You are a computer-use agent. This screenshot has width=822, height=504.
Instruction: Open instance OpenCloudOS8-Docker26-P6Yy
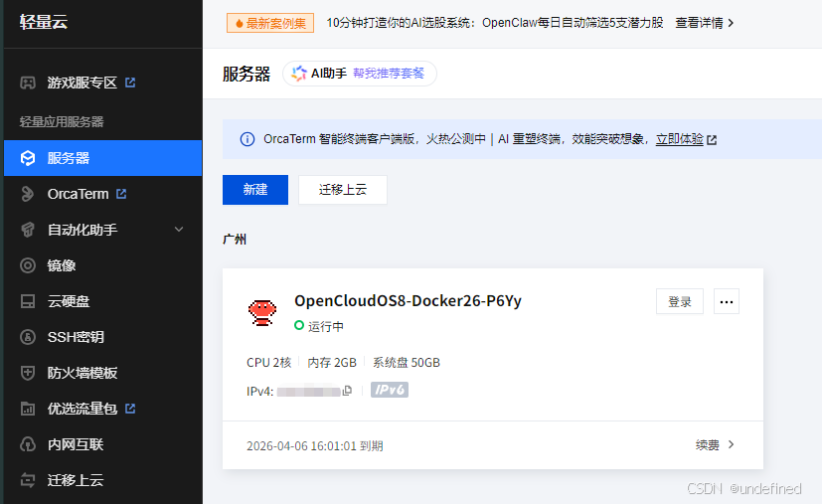pos(408,301)
